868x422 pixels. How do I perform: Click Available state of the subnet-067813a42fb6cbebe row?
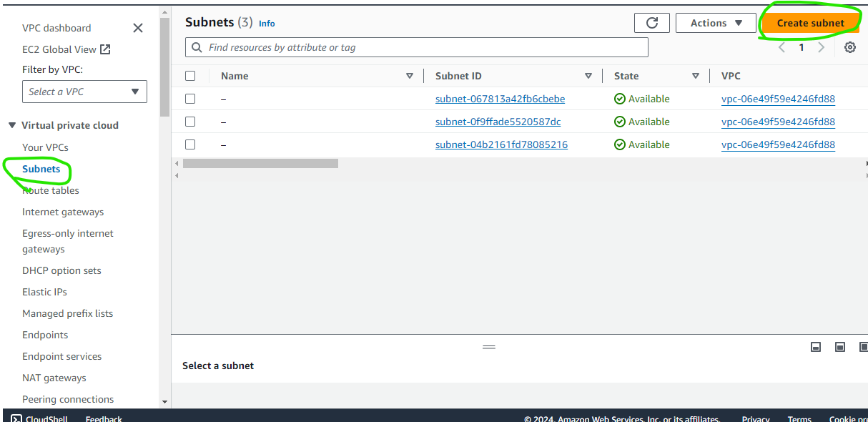coord(642,99)
